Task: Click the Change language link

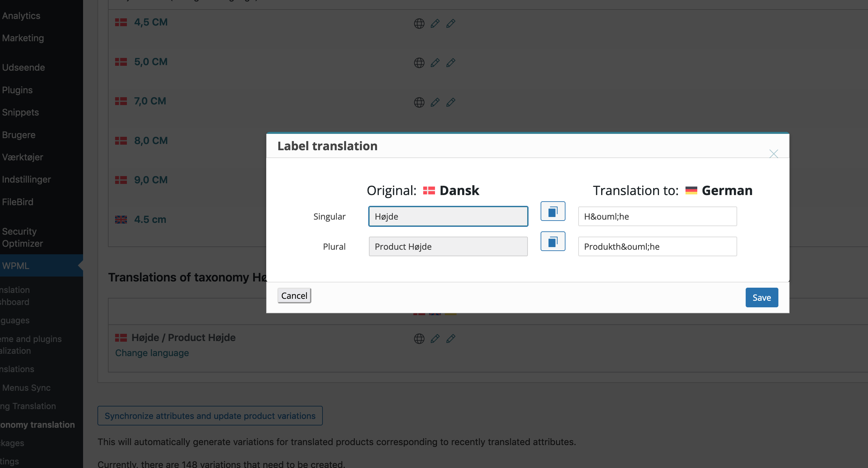Action: point(152,353)
